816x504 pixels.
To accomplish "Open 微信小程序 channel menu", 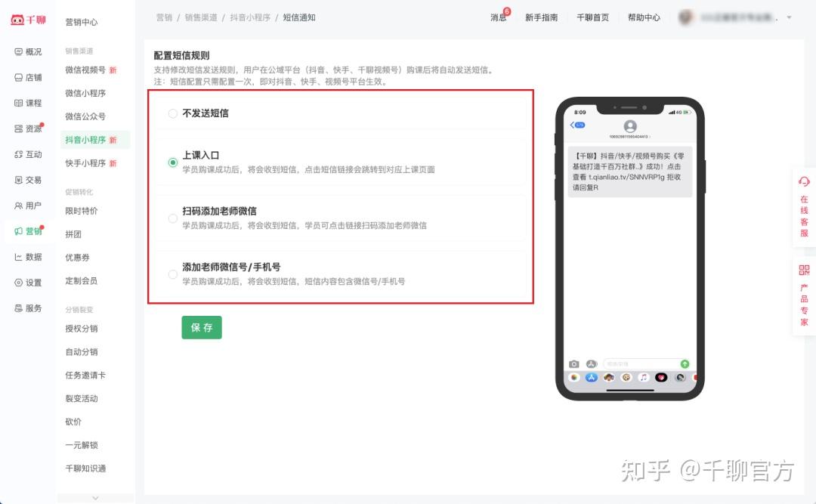I will pyautogui.click(x=85, y=93).
